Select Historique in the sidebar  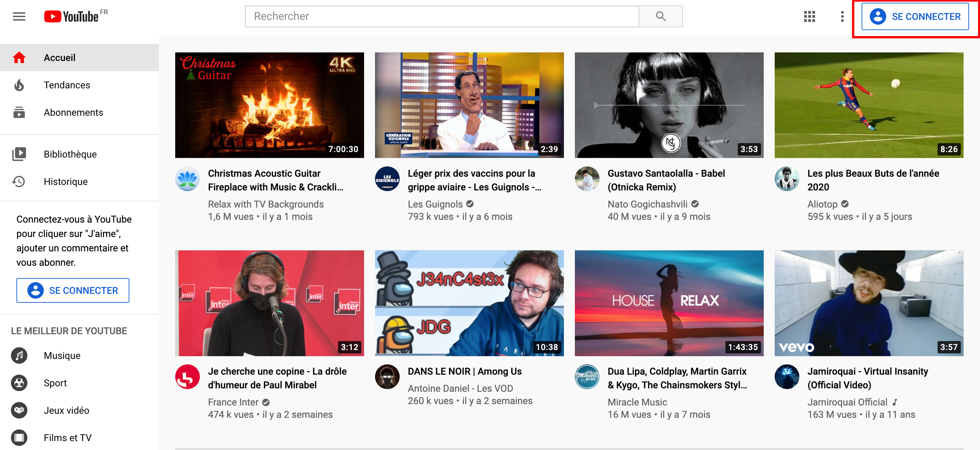[79, 182]
